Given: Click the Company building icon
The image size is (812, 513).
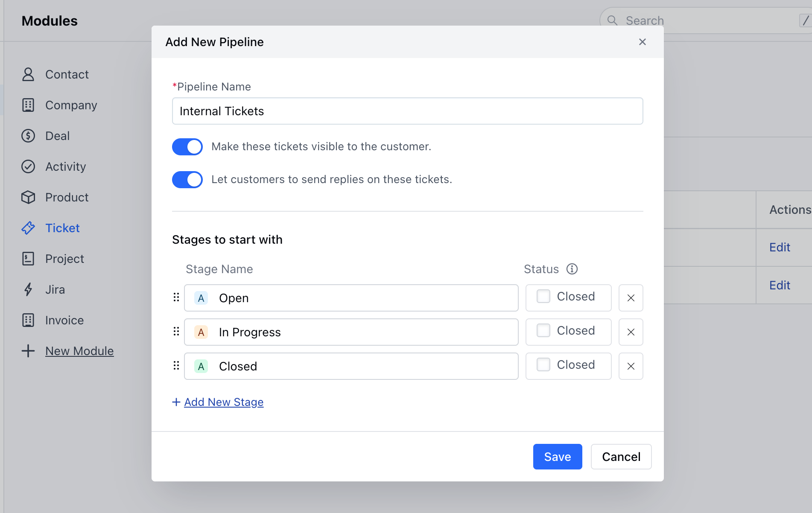Looking at the screenshot, I should click(28, 105).
